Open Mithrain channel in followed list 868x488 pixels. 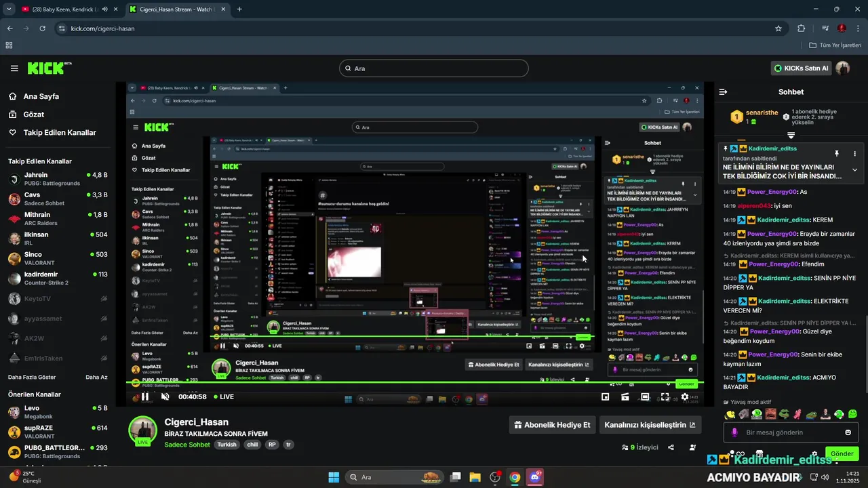click(x=58, y=218)
